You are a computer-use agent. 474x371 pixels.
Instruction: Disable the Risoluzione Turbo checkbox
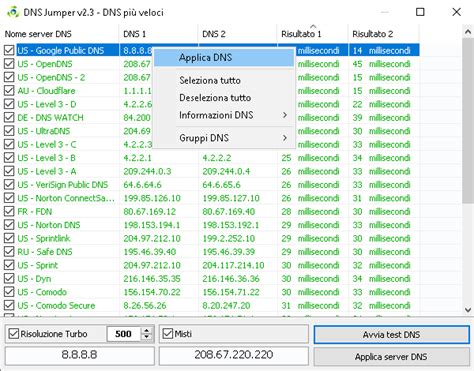[x=14, y=334]
